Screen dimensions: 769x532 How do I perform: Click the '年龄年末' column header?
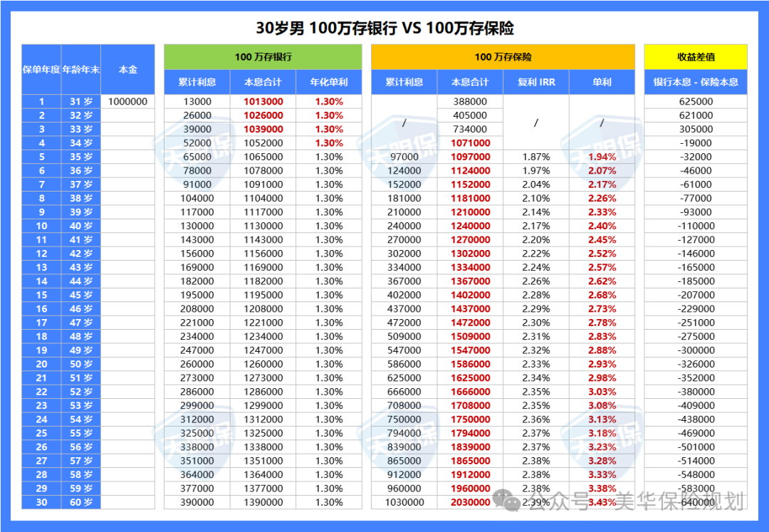pyautogui.click(x=80, y=70)
